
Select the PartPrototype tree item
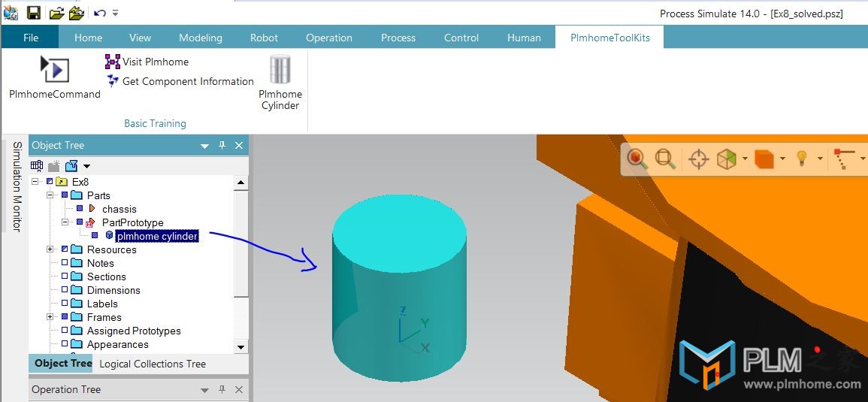pyautogui.click(x=133, y=222)
